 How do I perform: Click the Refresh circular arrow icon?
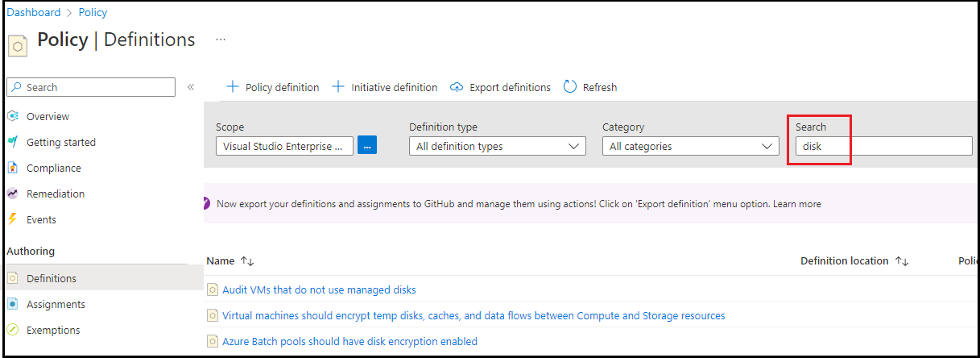(570, 86)
